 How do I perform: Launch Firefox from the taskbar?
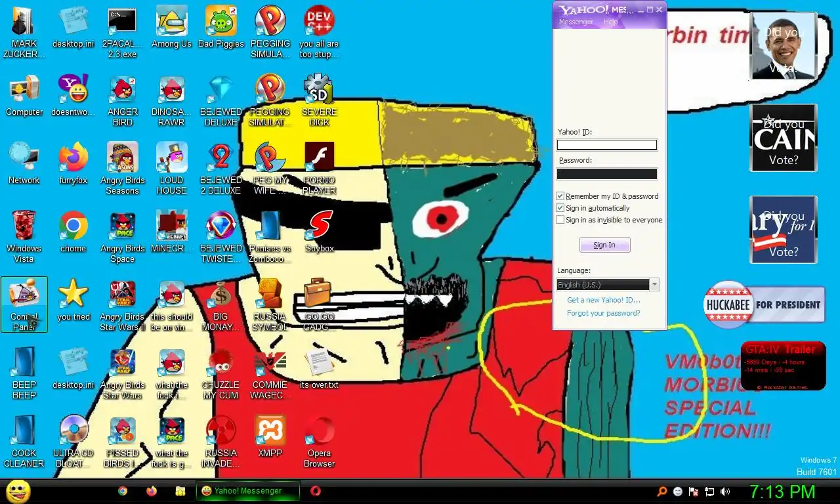coord(152,491)
